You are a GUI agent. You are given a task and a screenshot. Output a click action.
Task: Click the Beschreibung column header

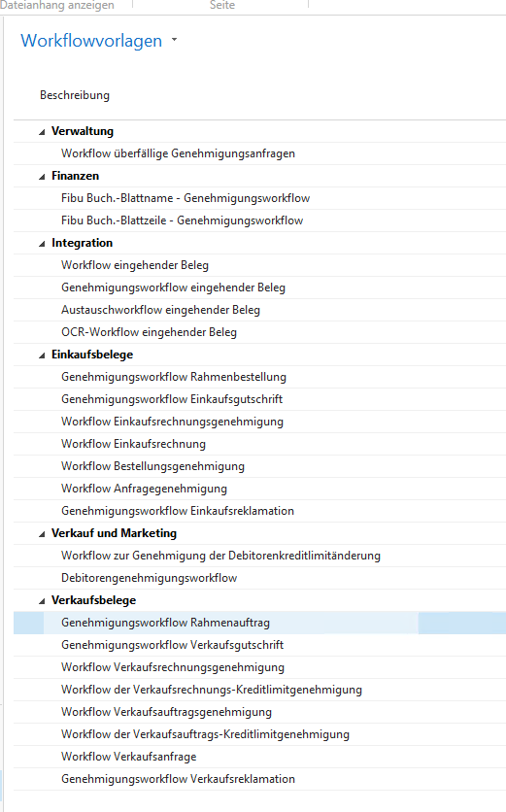point(75,95)
